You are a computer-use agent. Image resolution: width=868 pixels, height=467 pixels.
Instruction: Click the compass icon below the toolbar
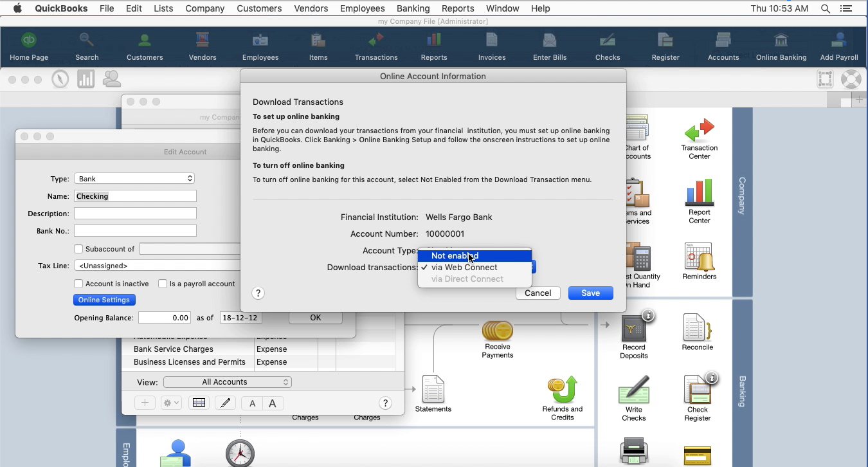[x=60, y=79]
